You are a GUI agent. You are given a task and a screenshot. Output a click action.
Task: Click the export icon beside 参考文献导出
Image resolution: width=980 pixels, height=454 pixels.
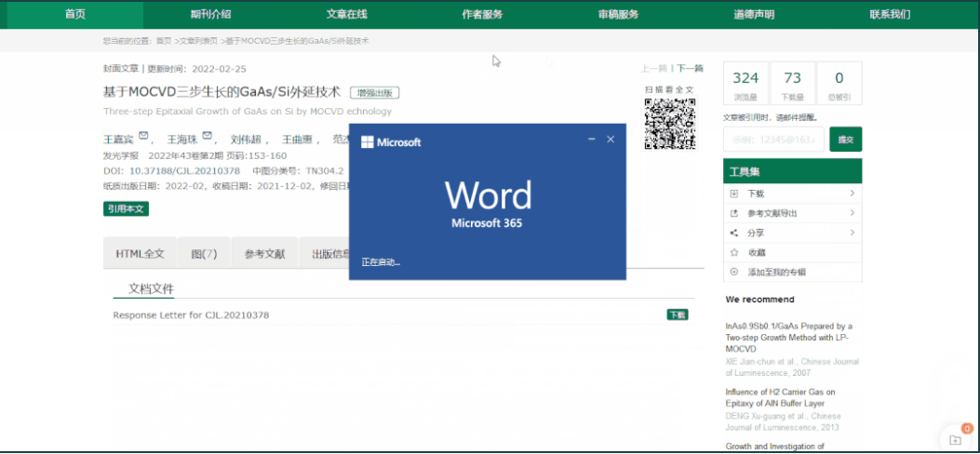[x=734, y=213]
